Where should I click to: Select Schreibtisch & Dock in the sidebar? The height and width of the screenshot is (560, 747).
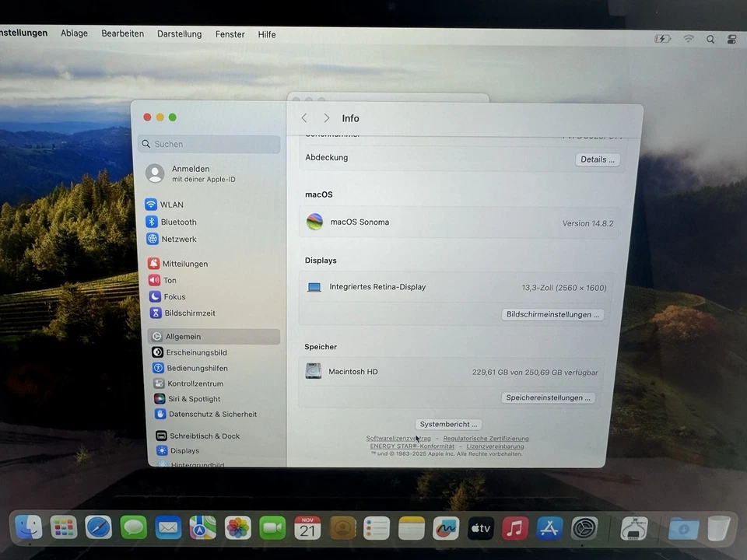[198, 436]
